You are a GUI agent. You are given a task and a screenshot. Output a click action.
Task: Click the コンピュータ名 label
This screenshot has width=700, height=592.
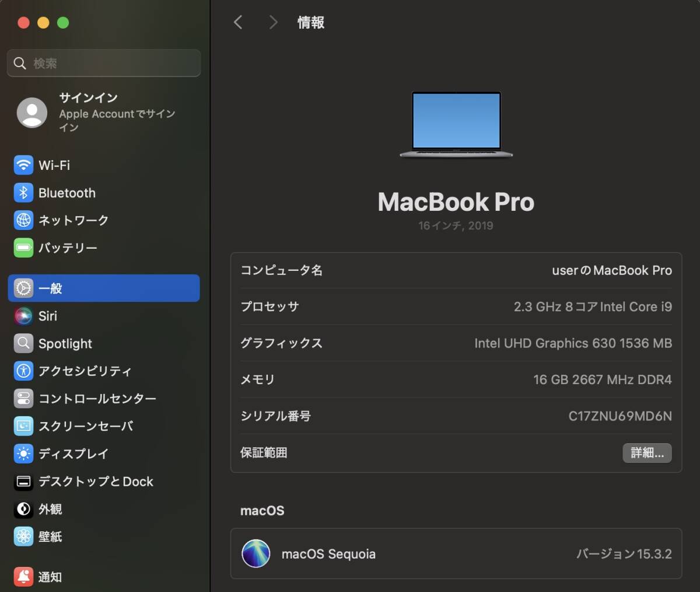coord(282,270)
